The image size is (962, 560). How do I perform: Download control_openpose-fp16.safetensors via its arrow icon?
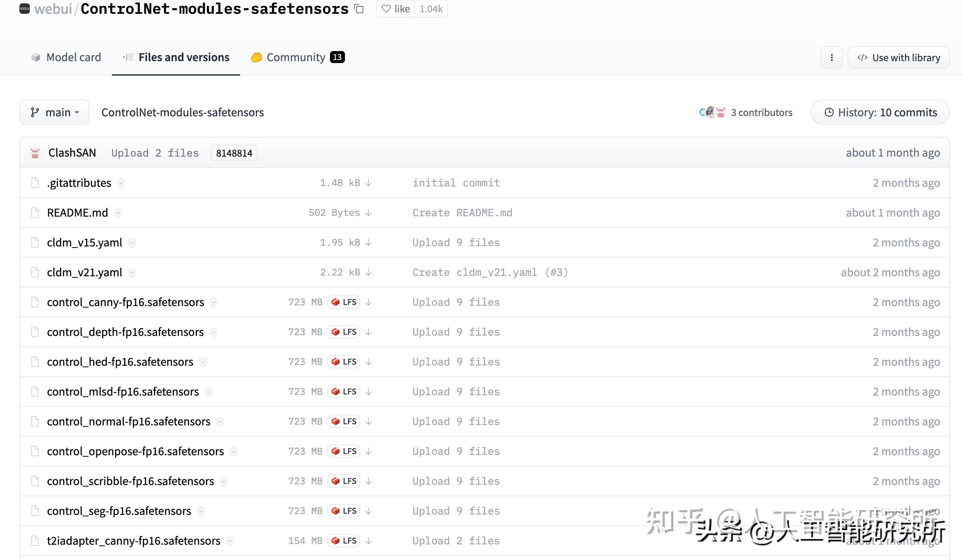pyautogui.click(x=368, y=451)
